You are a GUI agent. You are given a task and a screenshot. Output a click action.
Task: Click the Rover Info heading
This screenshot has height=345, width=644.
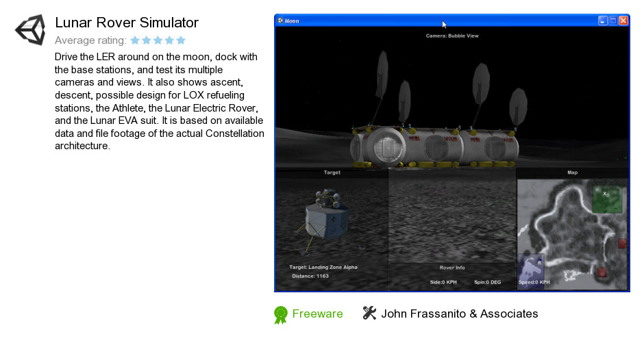(x=452, y=268)
